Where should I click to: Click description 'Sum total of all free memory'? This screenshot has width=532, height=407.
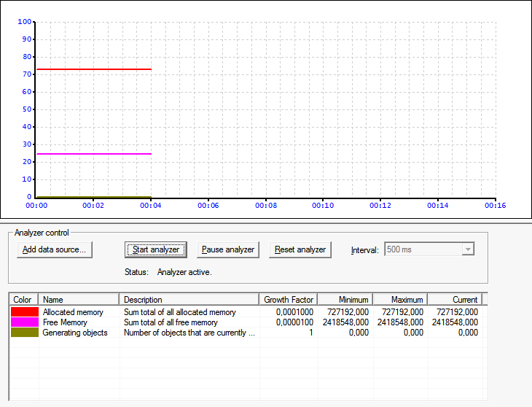pyautogui.click(x=171, y=322)
